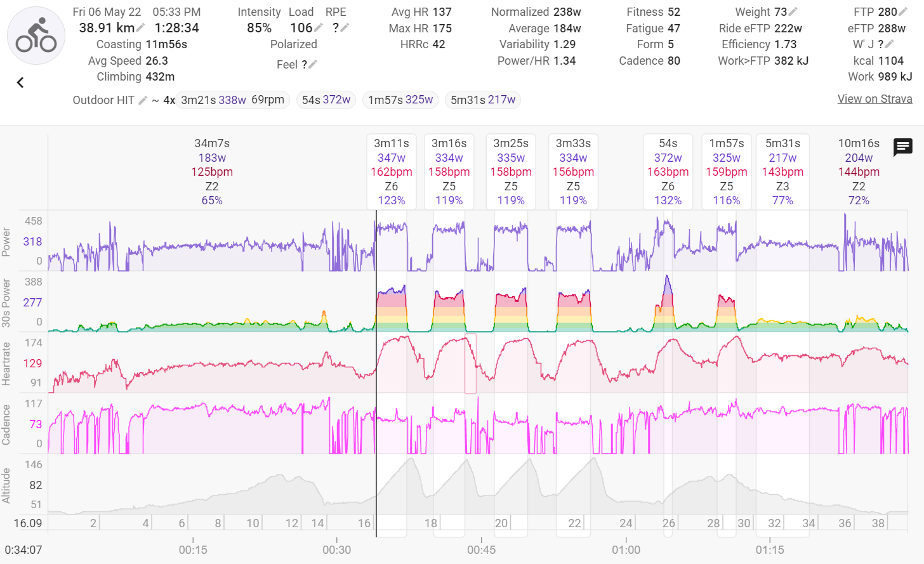
Task: Click the Altitude chart axis label
Action: (6, 485)
